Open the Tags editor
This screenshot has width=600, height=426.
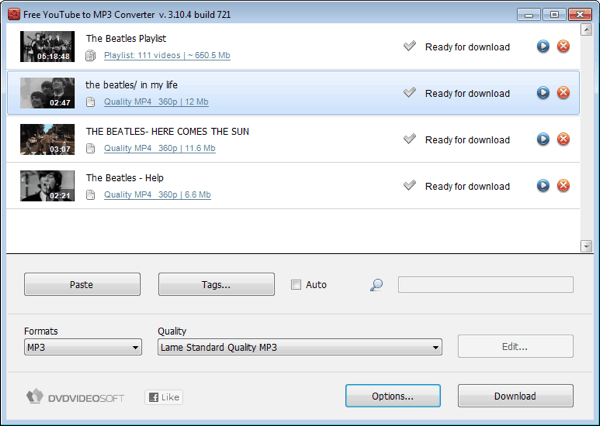(216, 285)
